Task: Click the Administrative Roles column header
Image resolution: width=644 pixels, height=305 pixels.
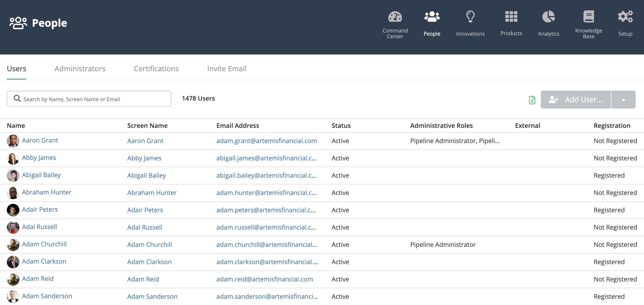Action: pyautogui.click(x=441, y=126)
